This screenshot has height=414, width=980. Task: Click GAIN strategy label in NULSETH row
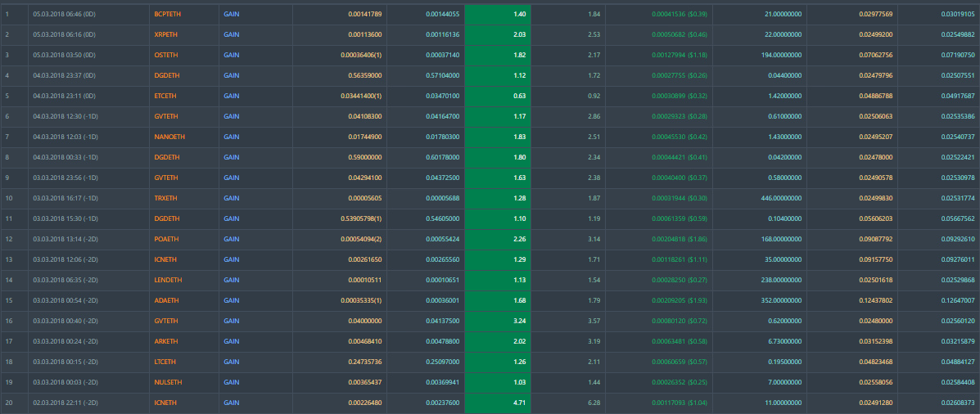[231, 383]
